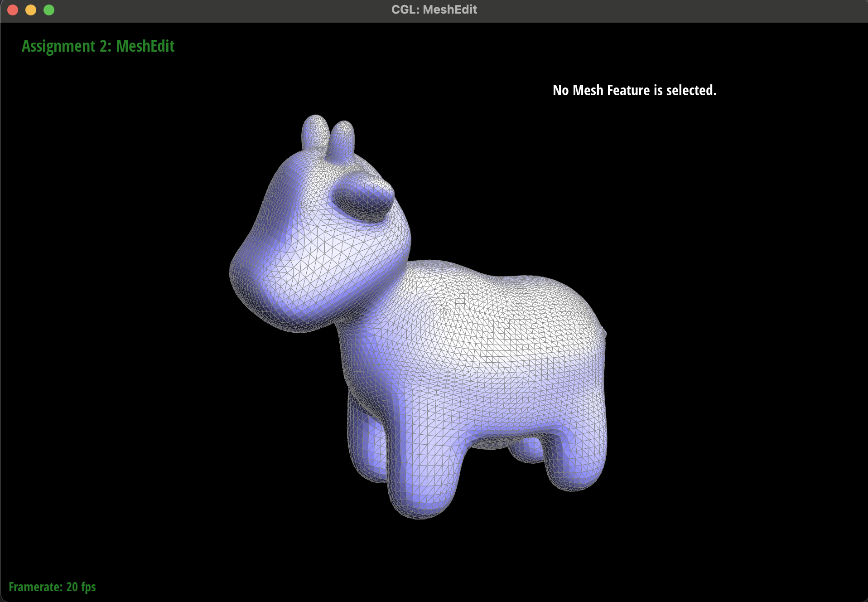Click the Framerate: 20 fps readout
Screen dimensions: 868x602
52,587
